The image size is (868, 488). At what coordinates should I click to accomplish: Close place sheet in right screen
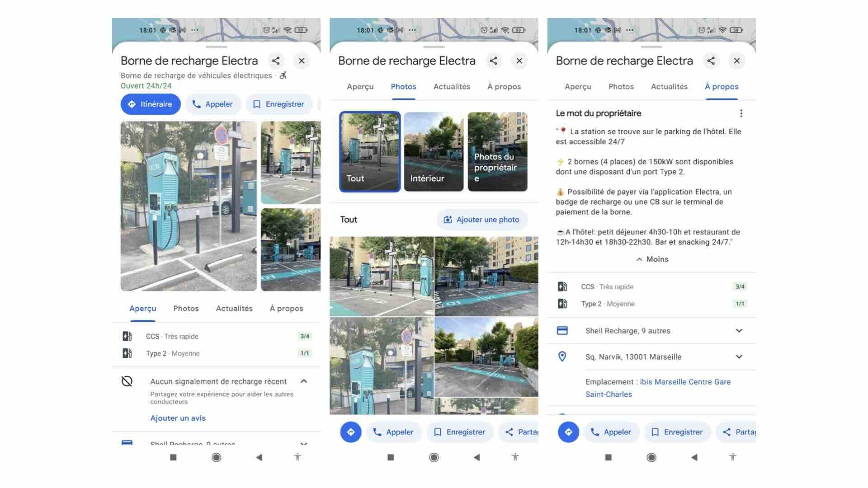(737, 61)
